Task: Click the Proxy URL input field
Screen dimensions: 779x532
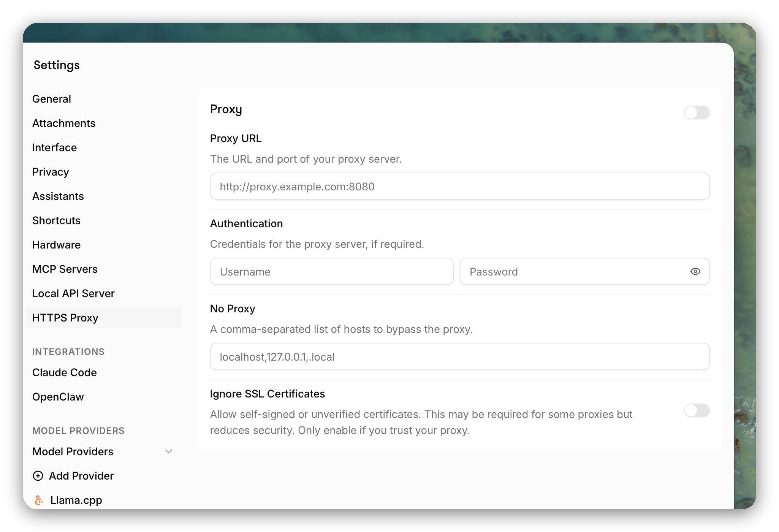Action: click(x=459, y=186)
